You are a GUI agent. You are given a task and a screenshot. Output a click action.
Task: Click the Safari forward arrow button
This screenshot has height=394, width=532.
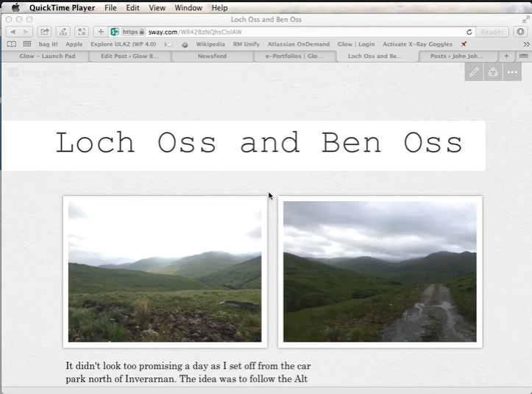tap(26, 32)
